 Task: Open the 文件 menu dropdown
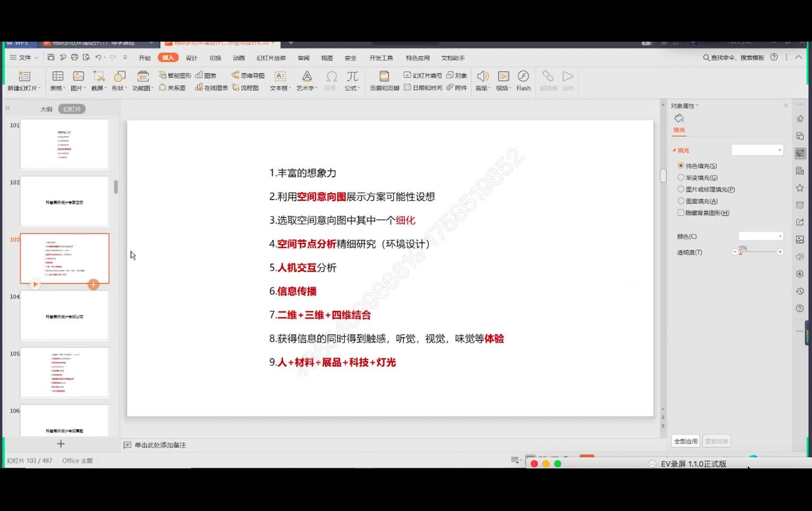[24, 57]
